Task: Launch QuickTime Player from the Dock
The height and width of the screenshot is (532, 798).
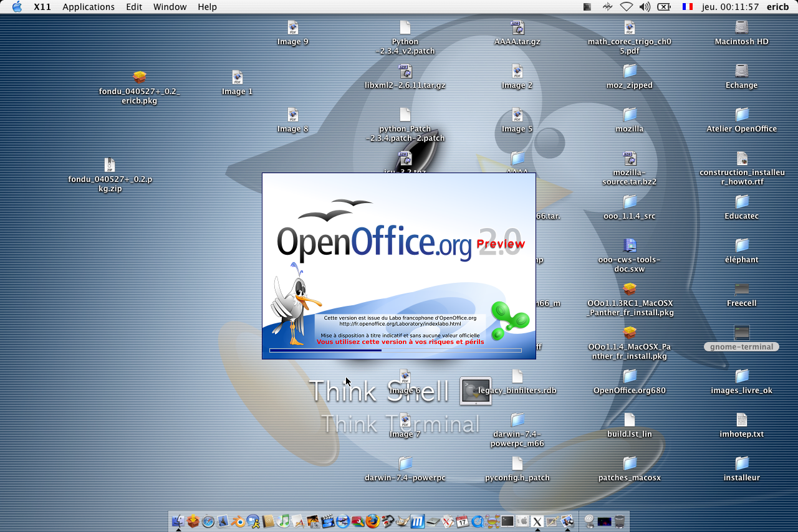Action: [x=477, y=521]
